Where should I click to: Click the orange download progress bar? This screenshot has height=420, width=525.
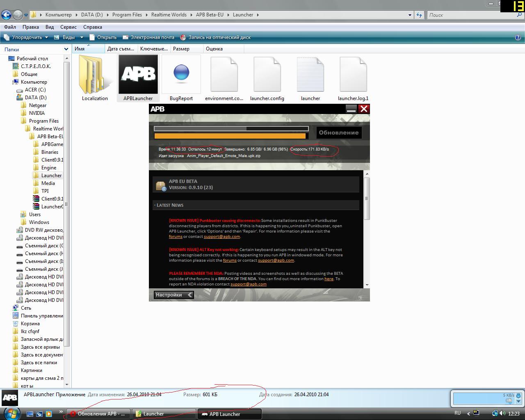click(230, 136)
